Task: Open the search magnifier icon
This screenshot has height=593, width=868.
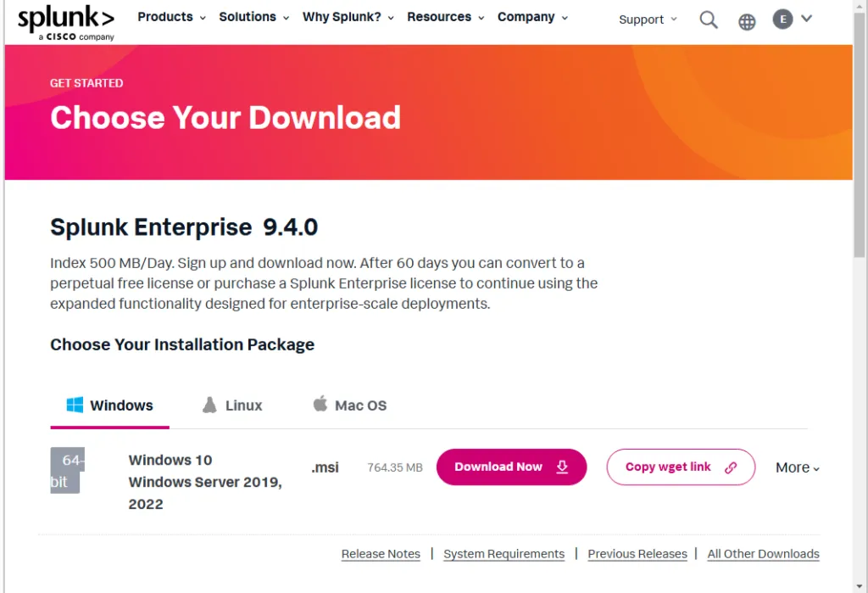Action: coord(708,20)
